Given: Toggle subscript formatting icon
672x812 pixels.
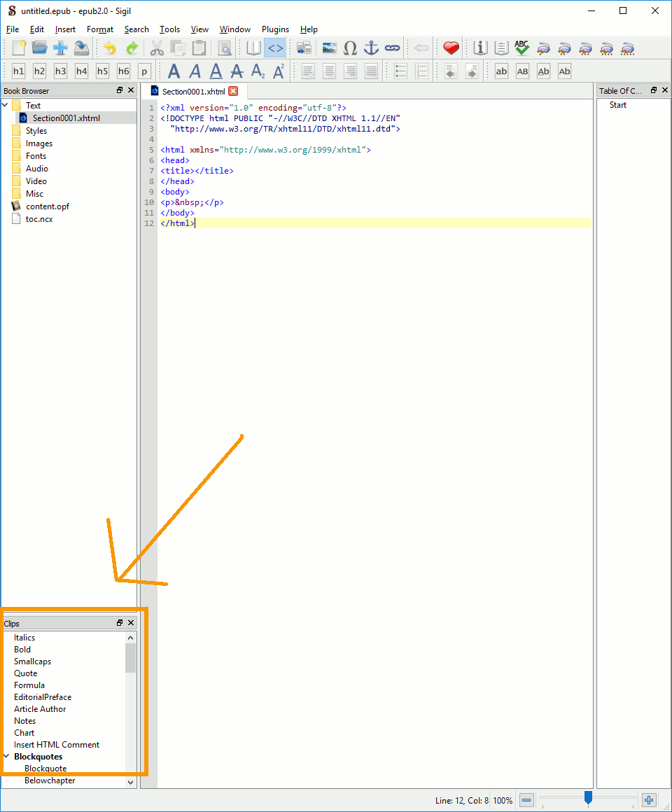Looking at the screenshot, I should pyautogui.click(x=258, y=71).
